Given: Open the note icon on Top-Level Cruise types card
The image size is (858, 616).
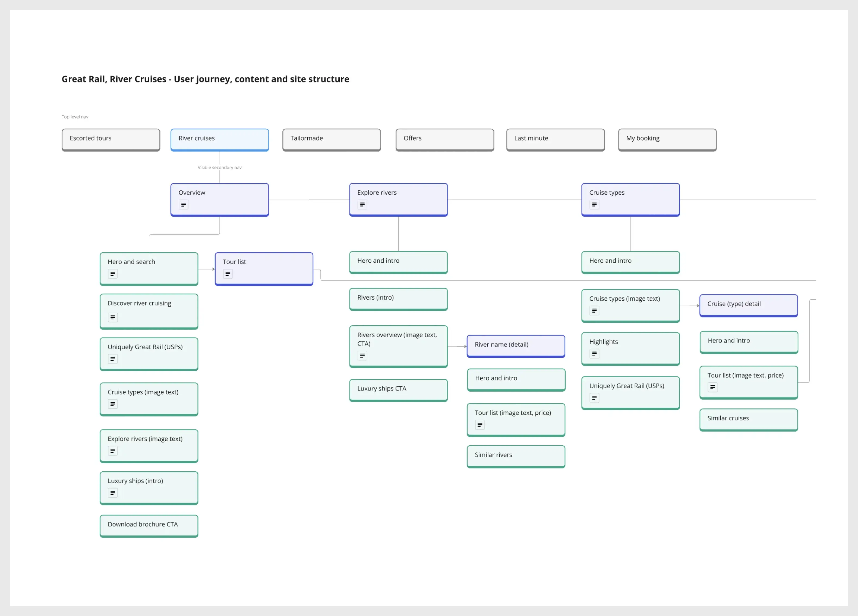Looking at the screenshot, I should (x=594, y=205).
